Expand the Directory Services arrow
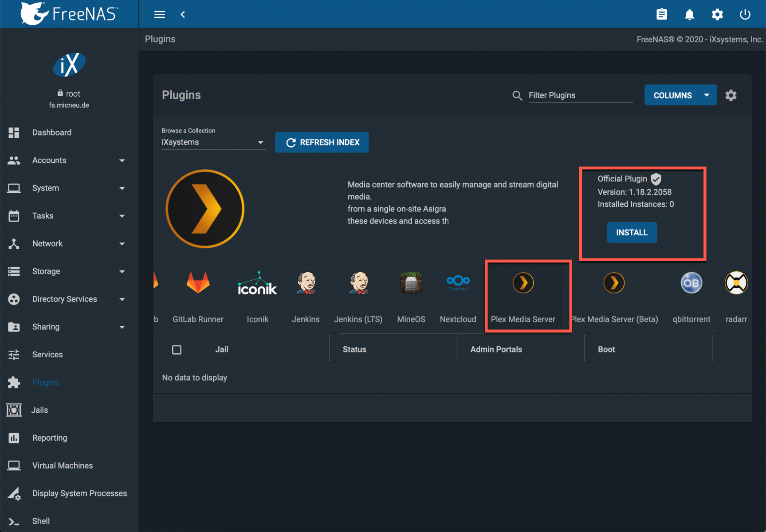This screenshot has height=532, width=766. coord(122,299)
